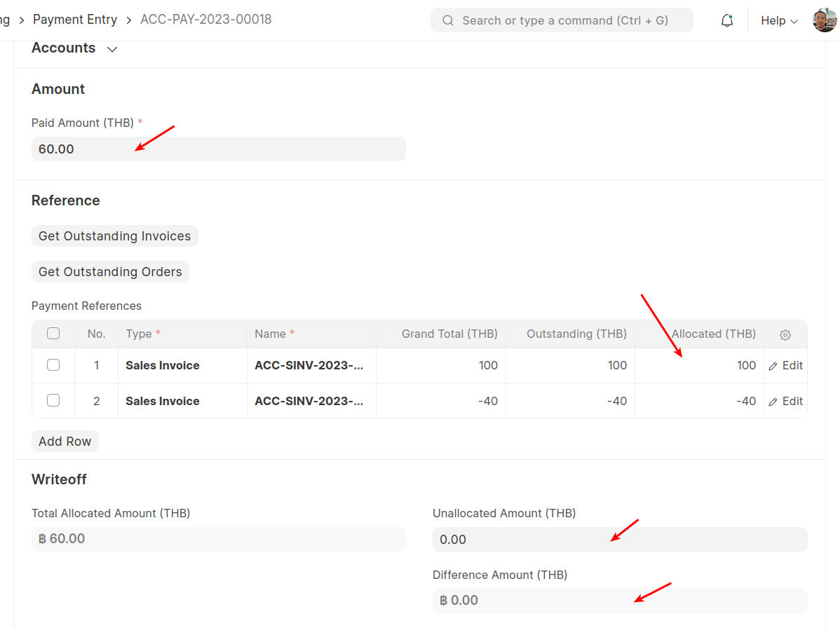Open the user profile avatar menu
This screenshot has width=840, height=628.
(x=824, y=20)
